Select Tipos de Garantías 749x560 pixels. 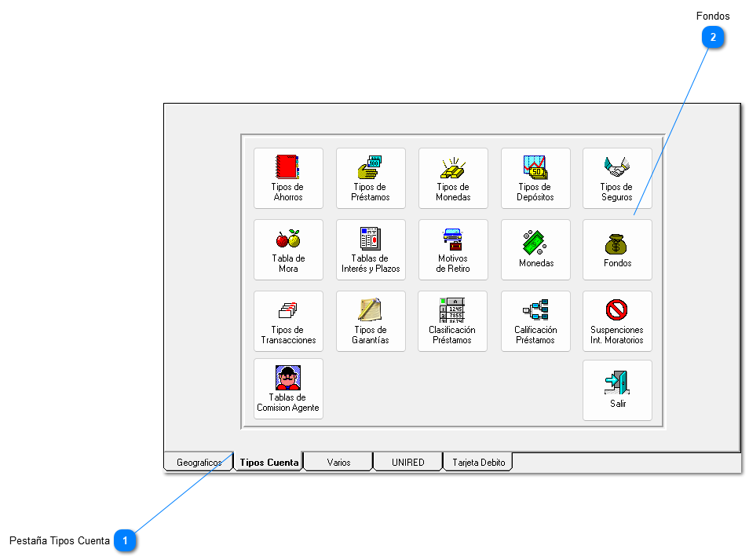[371, 320]
